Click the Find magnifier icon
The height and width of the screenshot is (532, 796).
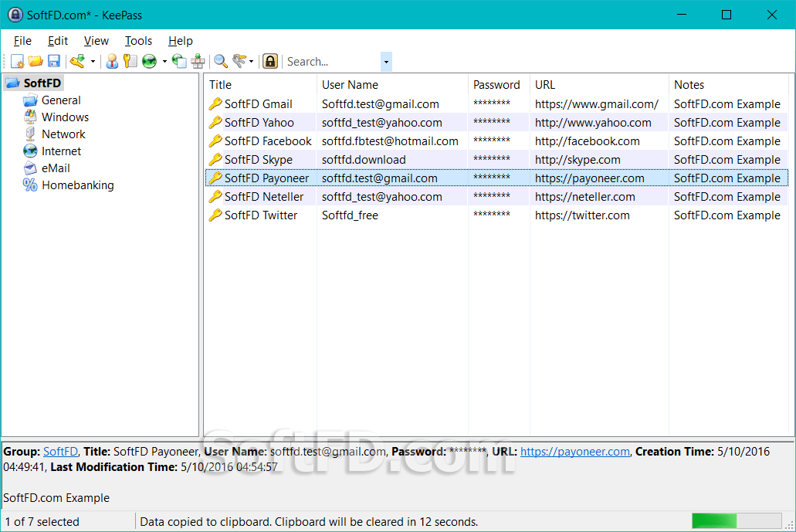pos(220,62)
